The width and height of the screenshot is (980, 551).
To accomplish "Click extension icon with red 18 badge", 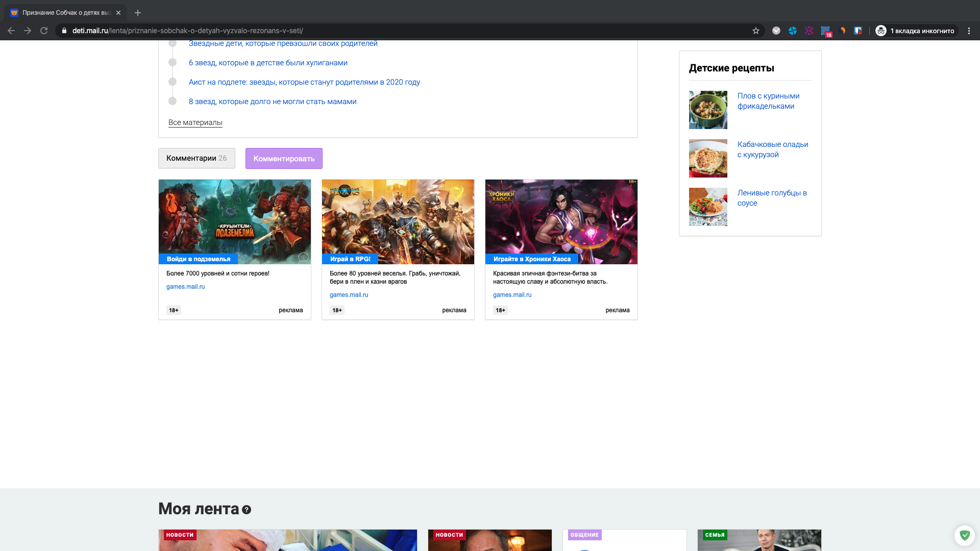I will pyautogui.click(x=825, y=31).
